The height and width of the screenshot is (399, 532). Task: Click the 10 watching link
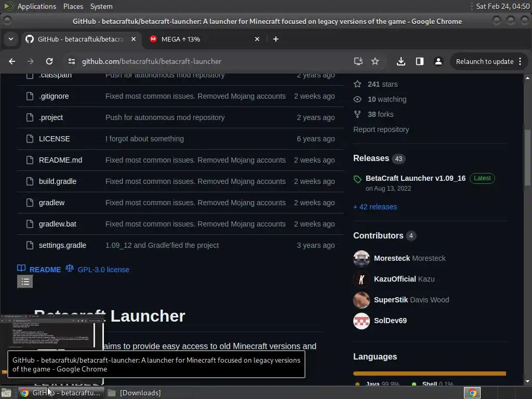[x=387, y=99]
